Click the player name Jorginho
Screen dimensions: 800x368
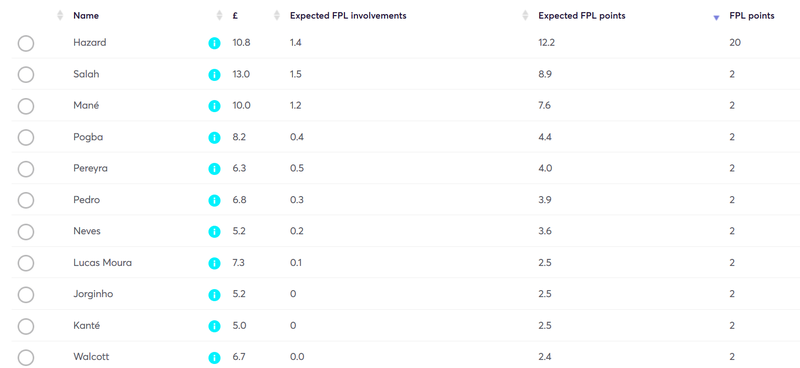tap(93, 295)
